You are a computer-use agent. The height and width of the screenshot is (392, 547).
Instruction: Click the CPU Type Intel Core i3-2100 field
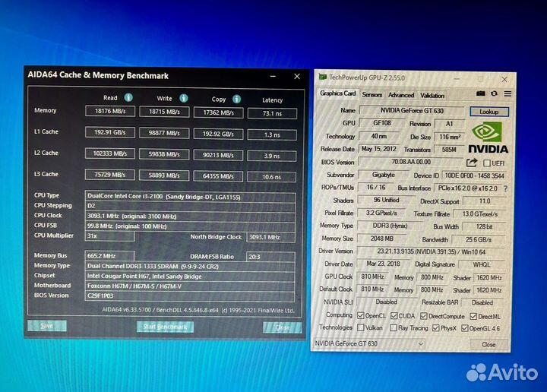click(190, 196)
